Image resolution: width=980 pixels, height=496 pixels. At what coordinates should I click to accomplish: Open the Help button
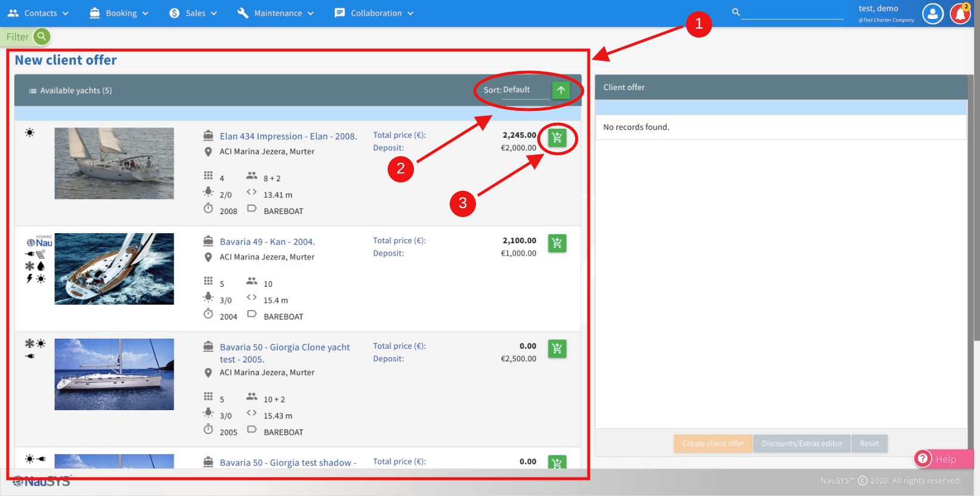click(x=943, y=459)
